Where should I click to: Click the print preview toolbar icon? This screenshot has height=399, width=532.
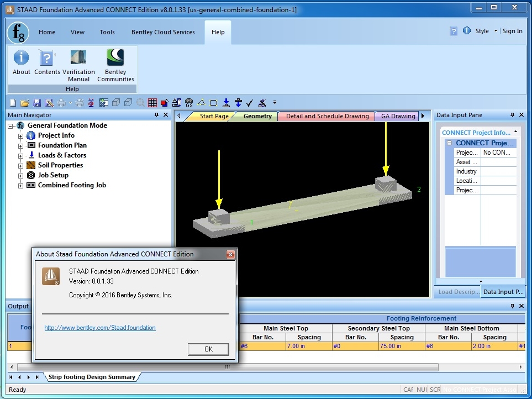point(80,102)
